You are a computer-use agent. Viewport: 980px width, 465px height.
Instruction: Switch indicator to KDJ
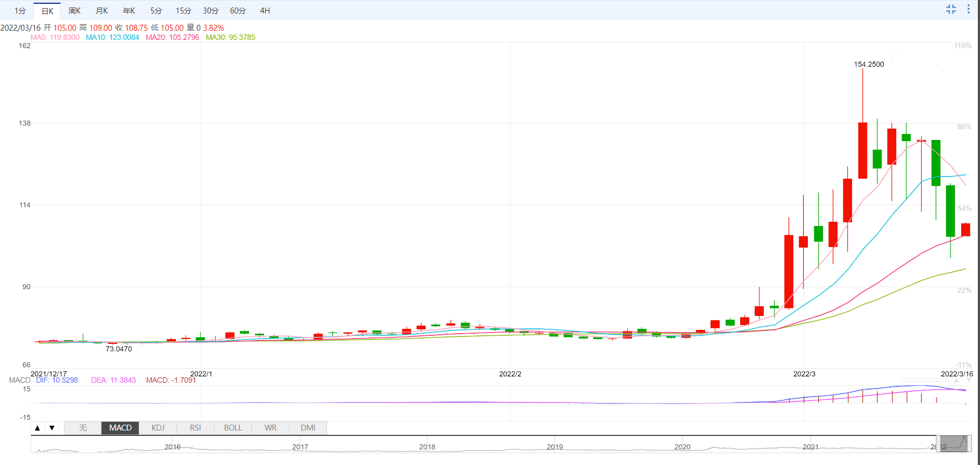[158, 428]
